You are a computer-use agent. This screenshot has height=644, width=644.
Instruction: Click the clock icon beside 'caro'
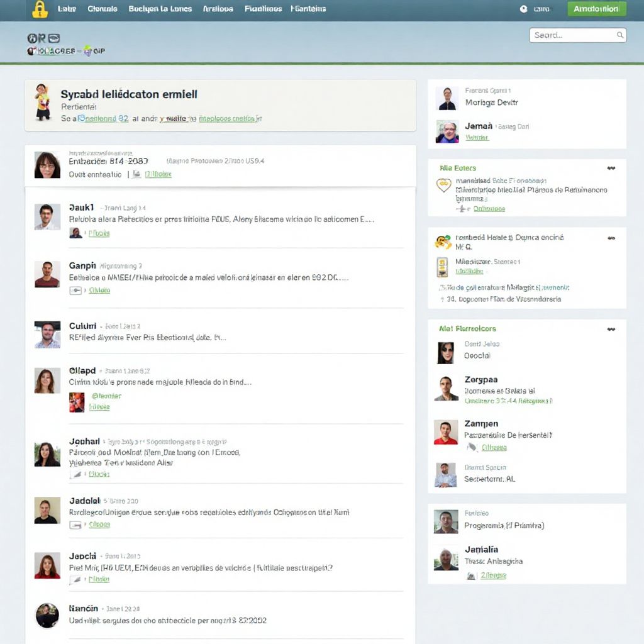(x=524, y=9)
